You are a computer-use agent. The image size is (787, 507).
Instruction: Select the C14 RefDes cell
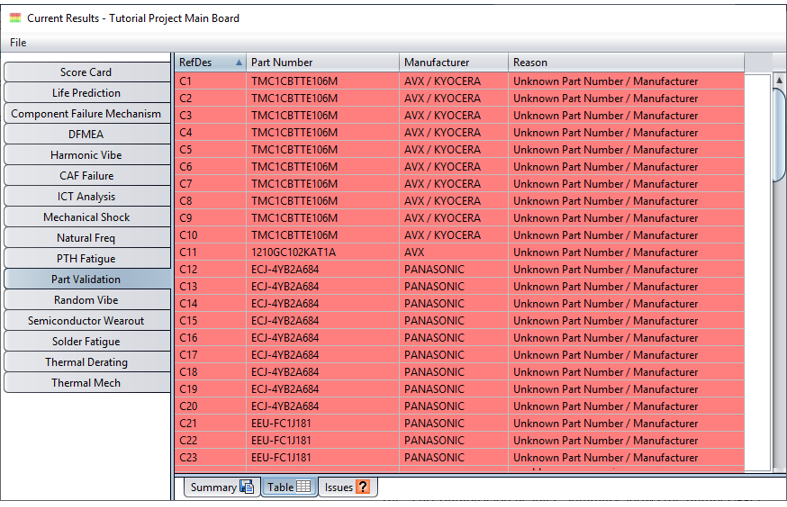click(x=211, y=304)
